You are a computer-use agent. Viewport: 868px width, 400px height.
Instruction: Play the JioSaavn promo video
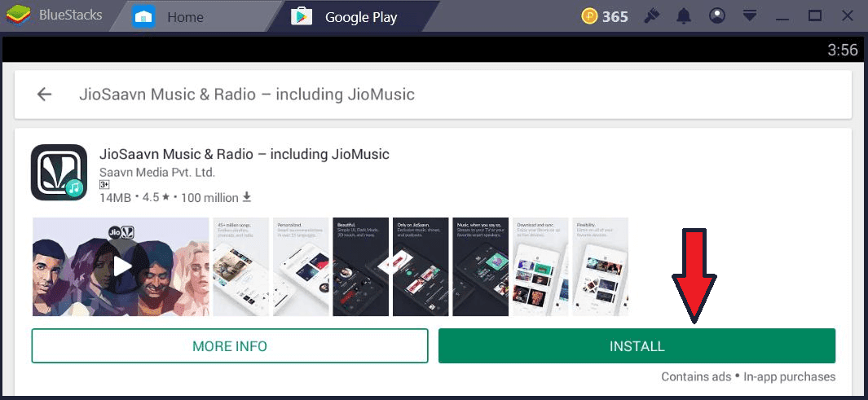(121, 266)
